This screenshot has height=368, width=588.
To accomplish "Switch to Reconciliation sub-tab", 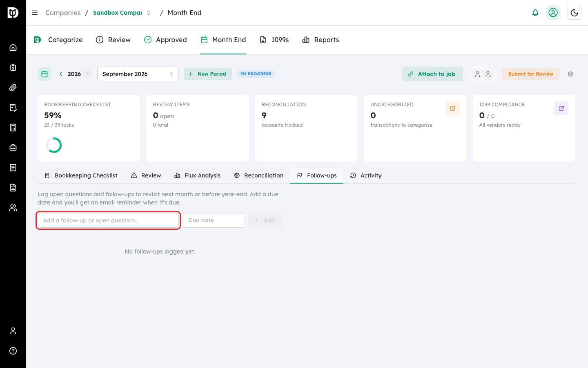I will tap(258, 175).
